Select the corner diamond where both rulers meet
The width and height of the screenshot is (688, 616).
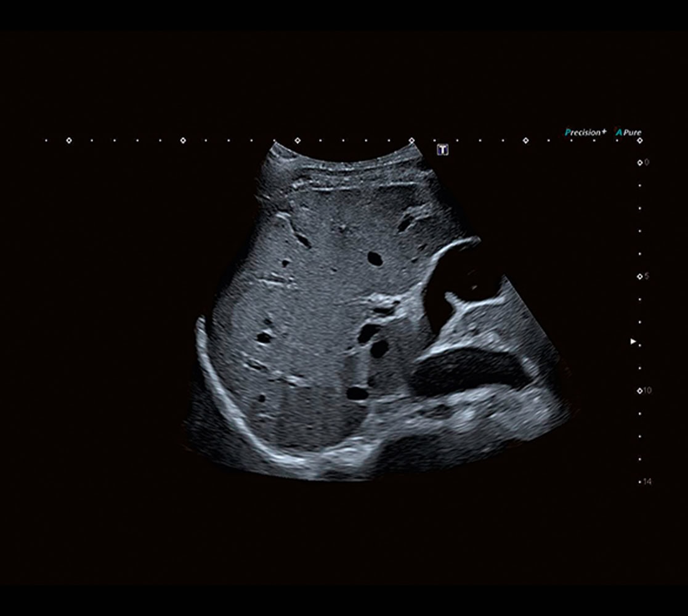pos(640,140)
